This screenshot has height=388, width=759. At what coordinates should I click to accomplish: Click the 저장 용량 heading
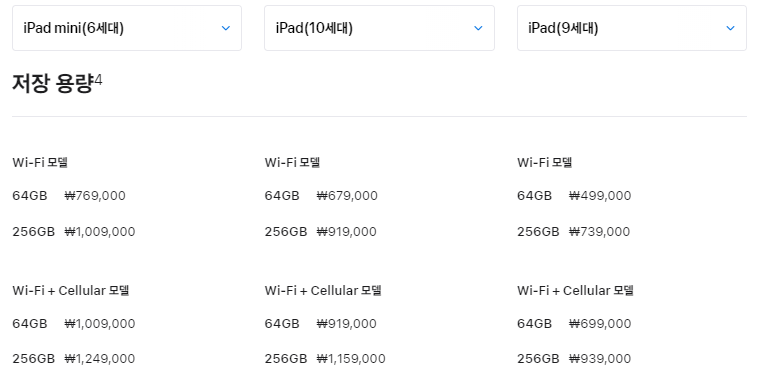(52, 83)
